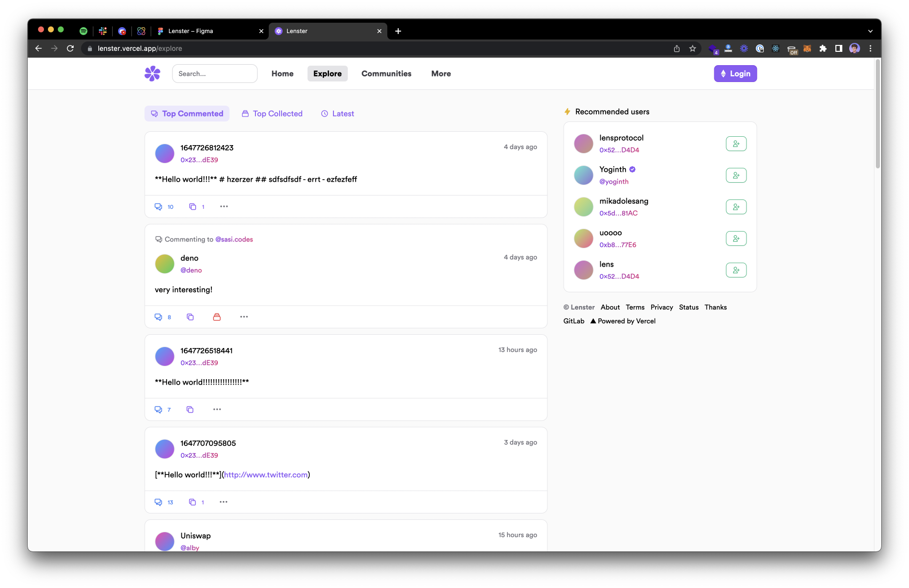Open more options on deno's post
909x588 pixels.
pos(244,317)
